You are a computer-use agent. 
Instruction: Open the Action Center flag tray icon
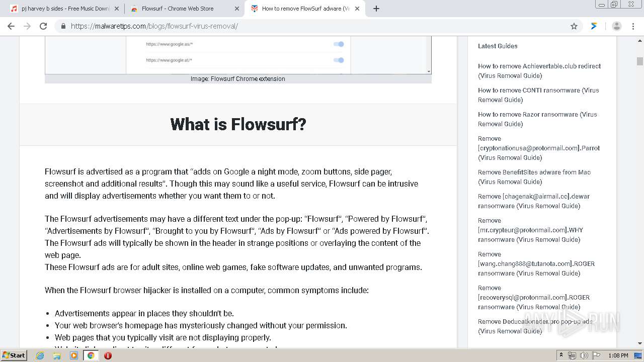pyautogui.click(x=596, y=355)
